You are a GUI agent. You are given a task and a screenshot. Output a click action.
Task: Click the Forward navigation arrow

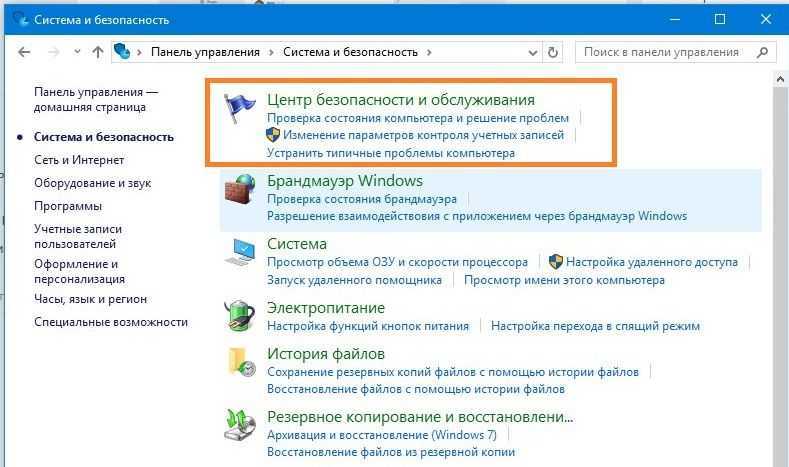tap(53, 52)
